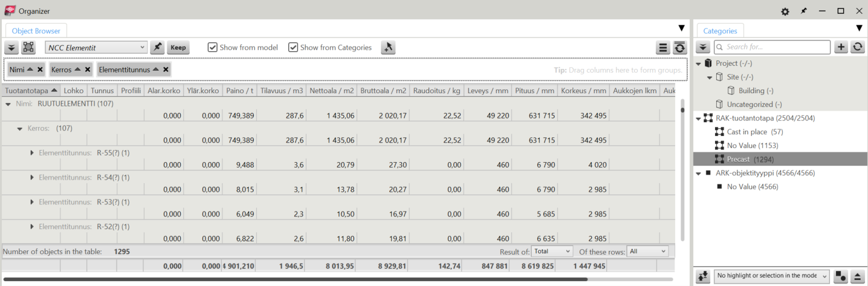Screen dimensions: 868x286
Task: Open the Of these rows All dropdown
Action: pos(647,251)
